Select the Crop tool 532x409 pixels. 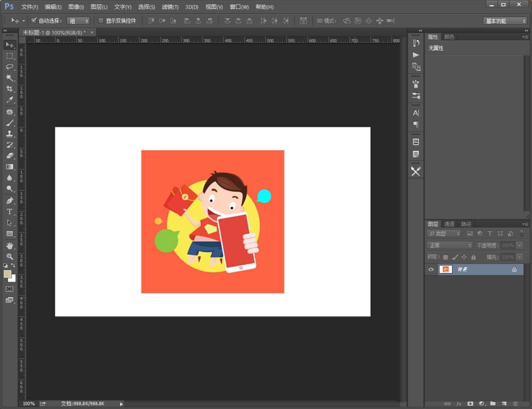tap(10, 89)
